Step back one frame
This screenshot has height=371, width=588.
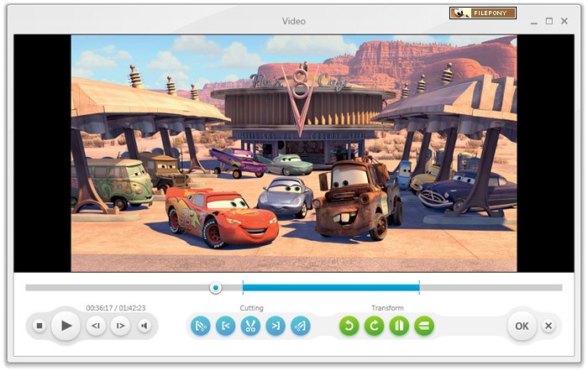click(x=96, y=326)
